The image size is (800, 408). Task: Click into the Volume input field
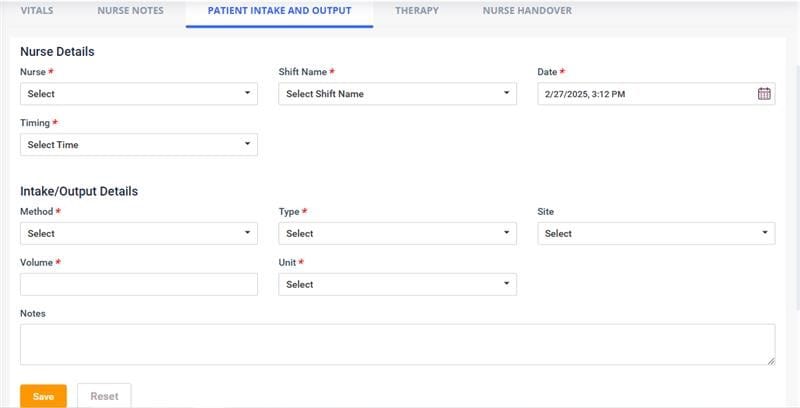coord(138,285)
